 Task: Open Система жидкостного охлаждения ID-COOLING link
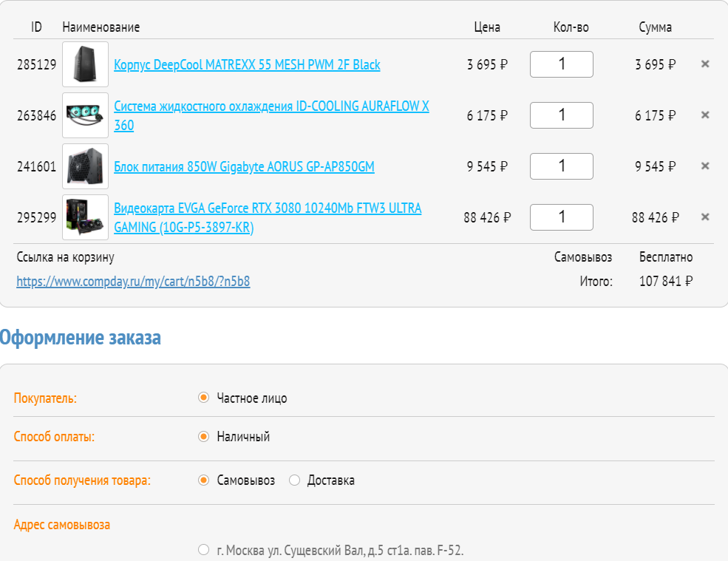(271, 115)
